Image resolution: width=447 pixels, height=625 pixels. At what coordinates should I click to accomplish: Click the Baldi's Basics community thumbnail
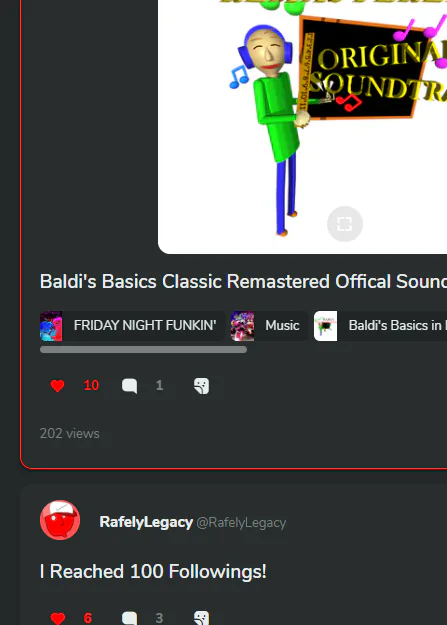coord(325,326)
